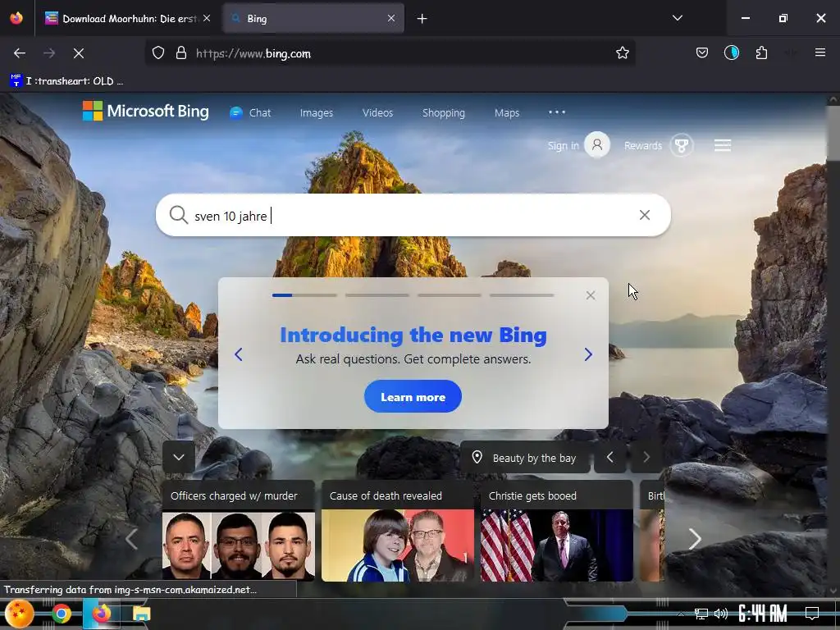Show next promo slide
This screenshot has height=630, width=840.
588,354
